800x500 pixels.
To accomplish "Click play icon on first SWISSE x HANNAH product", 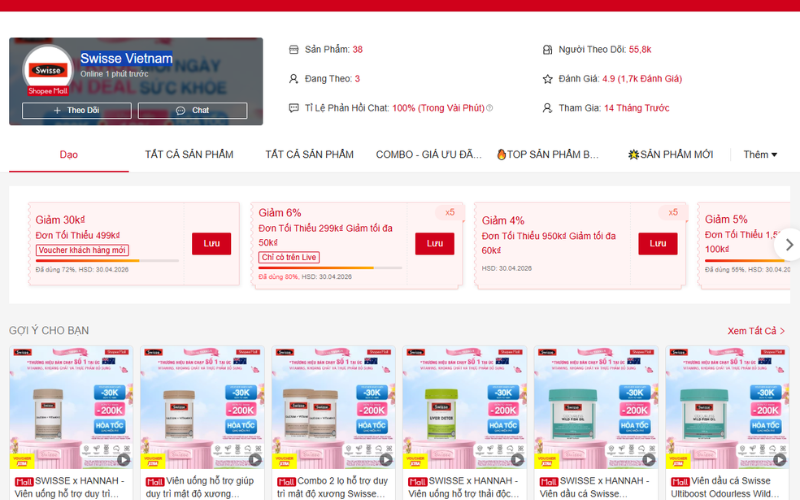I will 123,459.
